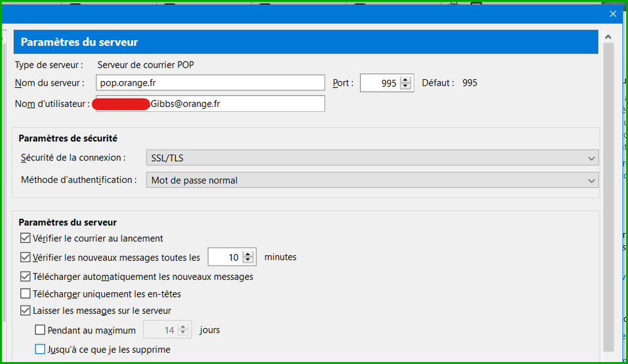Expand the SSL/TLS security options list
This screenshot has height=364, width=628.
coord(592,158)
